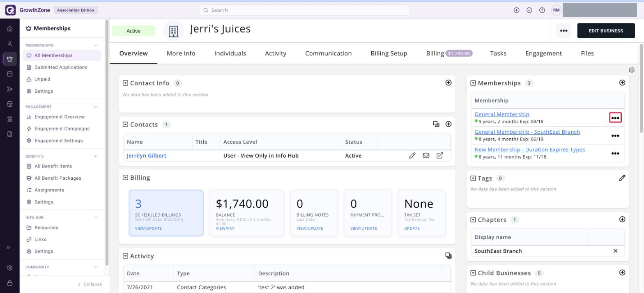Image resolution: width=644 pixels, height=293 pixels.
Task: Collapse the sidebar using Collapse button
Action: coord(90,284)
